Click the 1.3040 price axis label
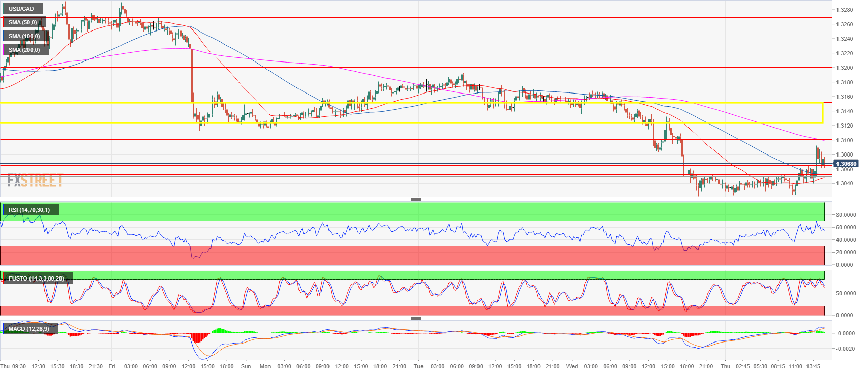Viewport: 868px width, 373px height. coord(844,183)
